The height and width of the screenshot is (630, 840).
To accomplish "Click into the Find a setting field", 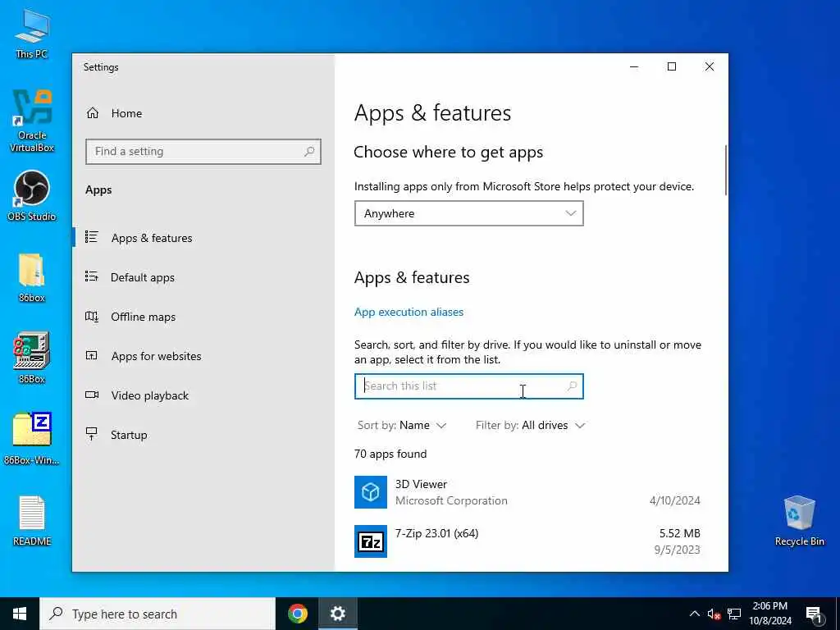I will [203, 152].
